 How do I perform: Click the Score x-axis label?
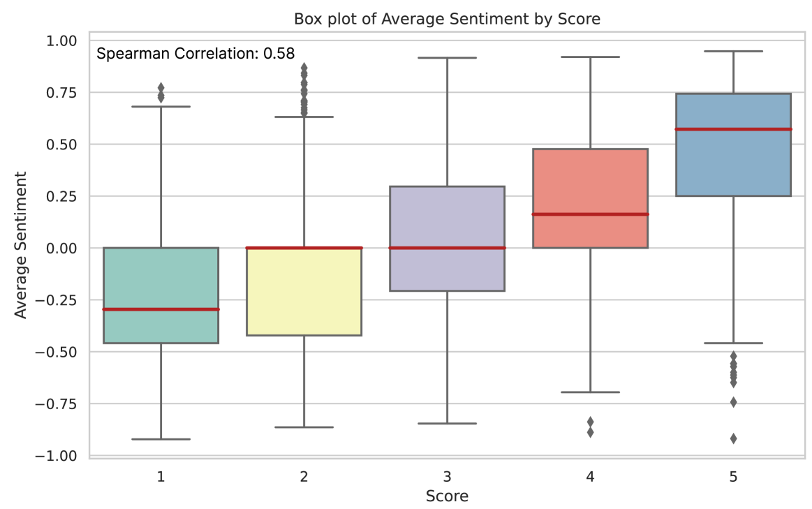tap(447, 496)
